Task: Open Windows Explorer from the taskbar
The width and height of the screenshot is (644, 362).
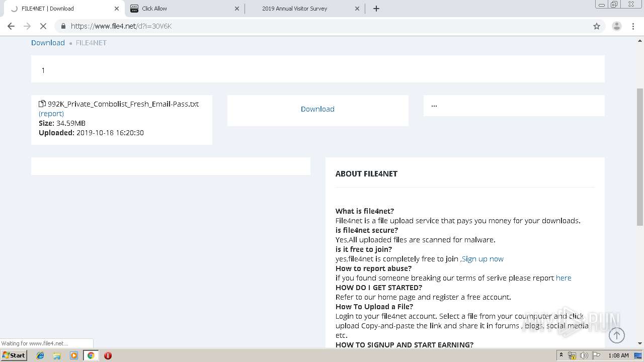Action: click(57, 355)
